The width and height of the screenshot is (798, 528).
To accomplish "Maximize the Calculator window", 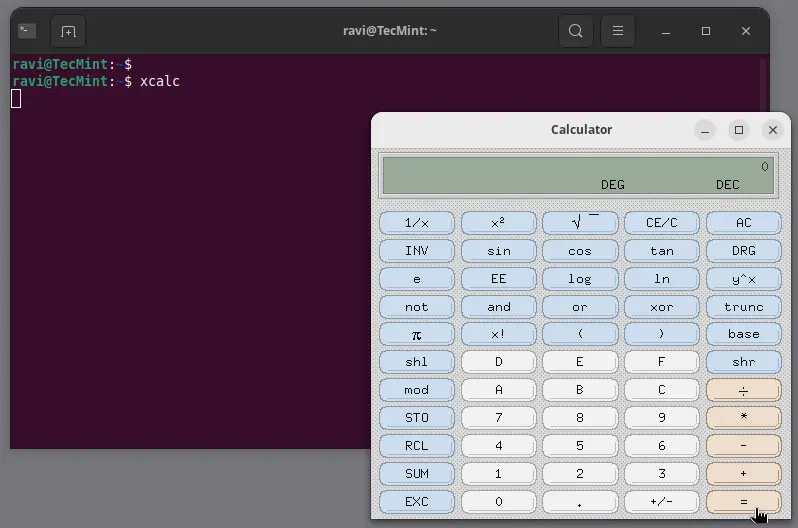I will 739,130.
